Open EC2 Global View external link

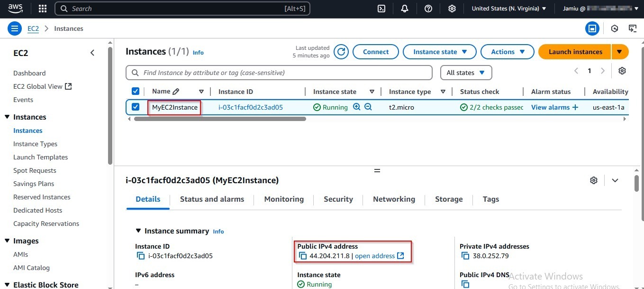tap(42, 86)
